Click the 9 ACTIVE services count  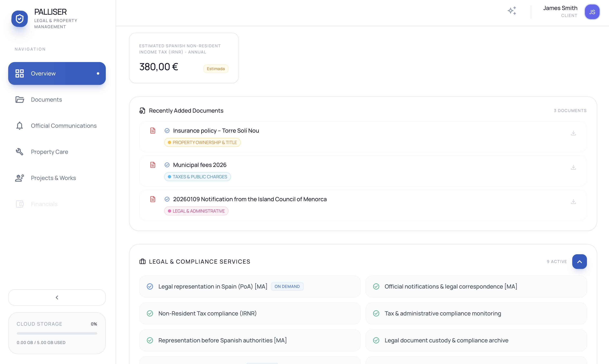click(x=557, y=262)
